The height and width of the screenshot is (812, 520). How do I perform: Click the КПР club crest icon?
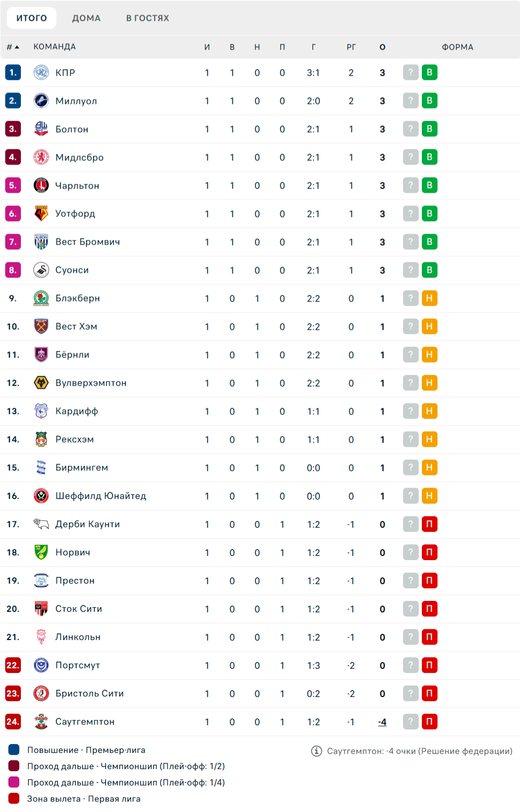point(41,73)
